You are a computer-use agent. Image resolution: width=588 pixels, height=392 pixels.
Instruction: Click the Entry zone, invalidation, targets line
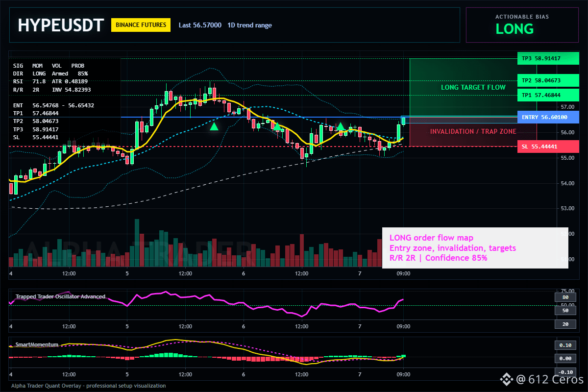pos(452,248)
